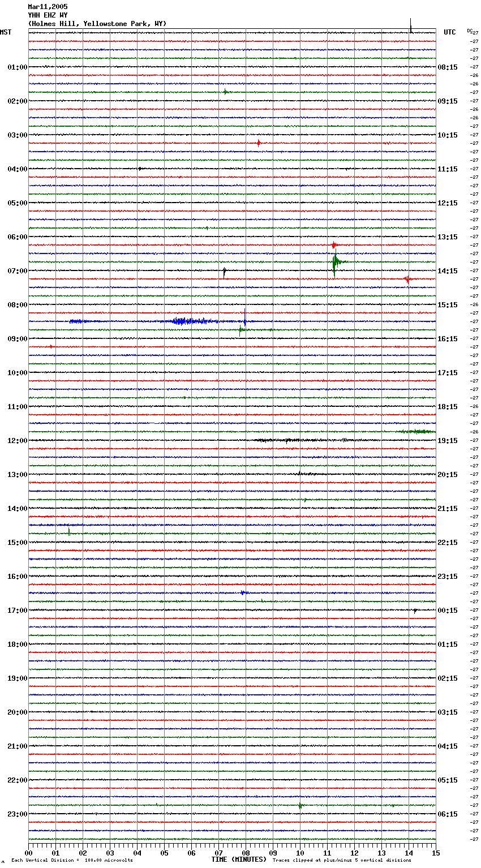This screenshot has width=481, height=868.
Task: Select the 18:00 MST row label
Action: 18,644
